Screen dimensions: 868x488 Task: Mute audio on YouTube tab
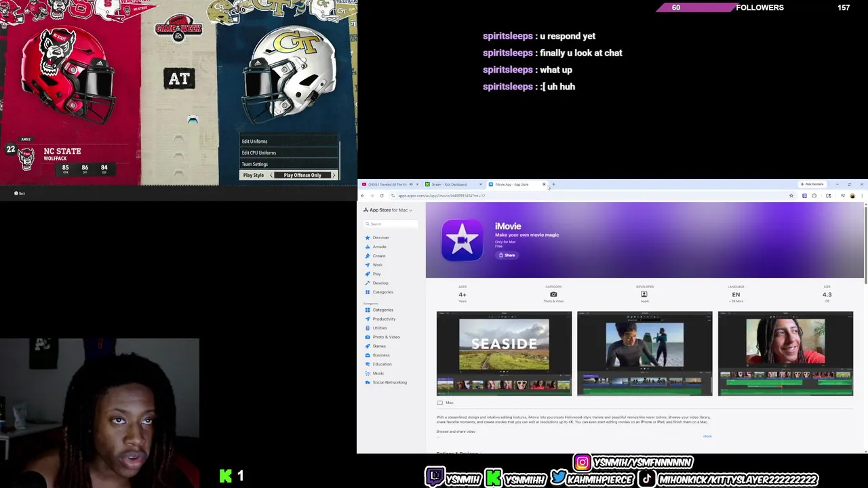coord(411,184)
